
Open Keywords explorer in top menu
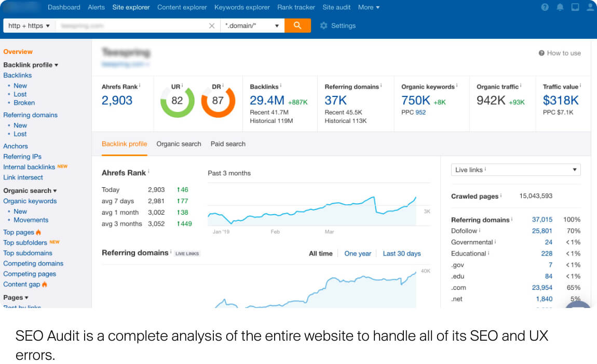(242, 7)
